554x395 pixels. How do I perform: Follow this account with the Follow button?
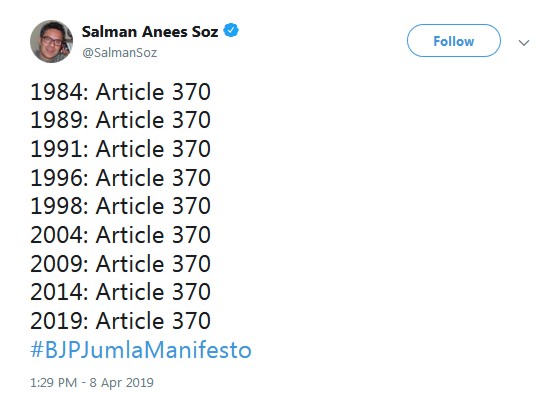pos(454,41)
